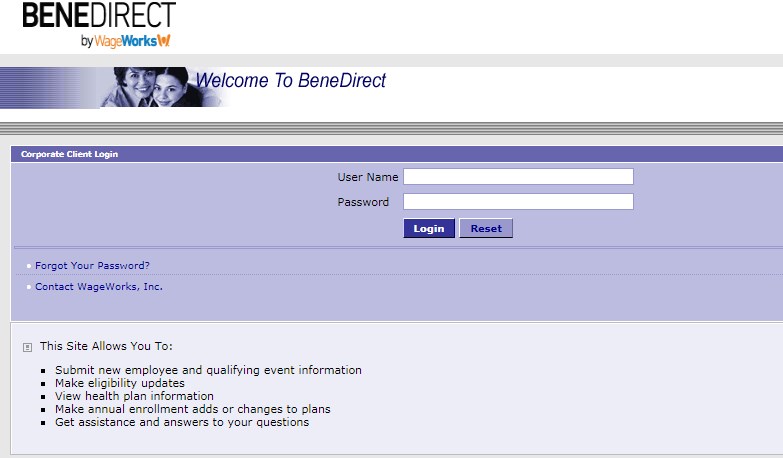This screenshot has width=783, height=458.
Task: Click 'Make eligibility updates' list item
Action: pyautogui.click(x=120, y=383)
